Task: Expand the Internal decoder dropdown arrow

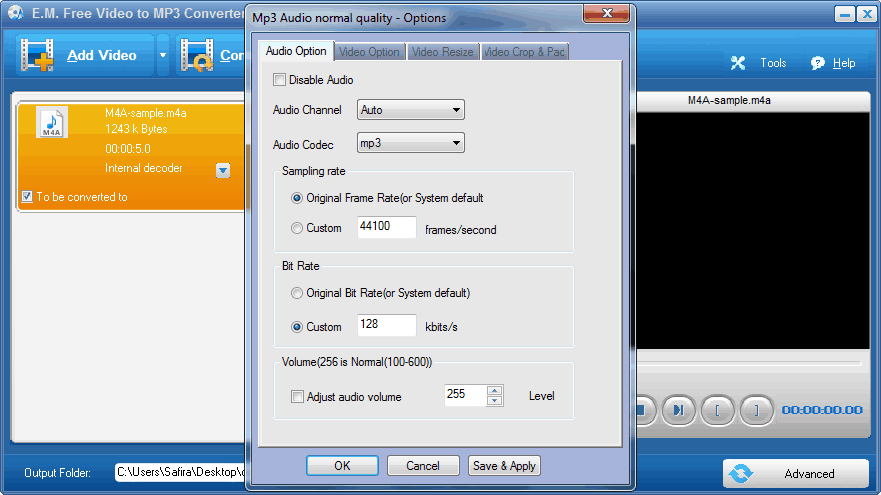Action: 223,170
